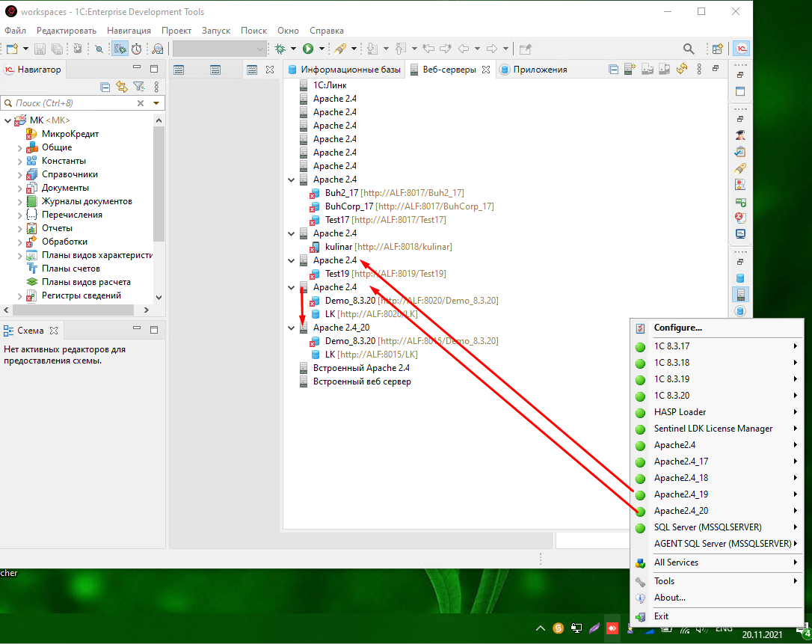Click the Open Perspective icon
812x644 pixels.
point(717,49)
